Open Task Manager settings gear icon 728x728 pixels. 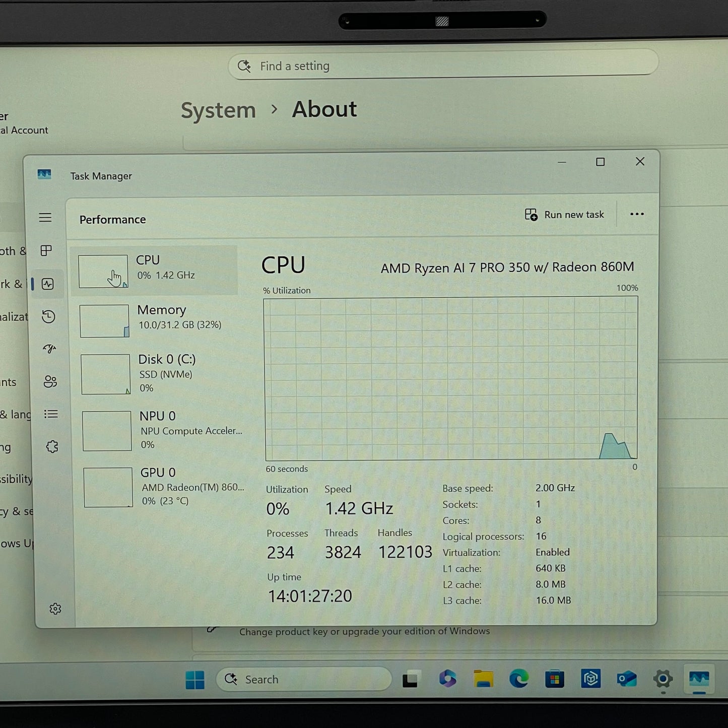tap(55, 609)
